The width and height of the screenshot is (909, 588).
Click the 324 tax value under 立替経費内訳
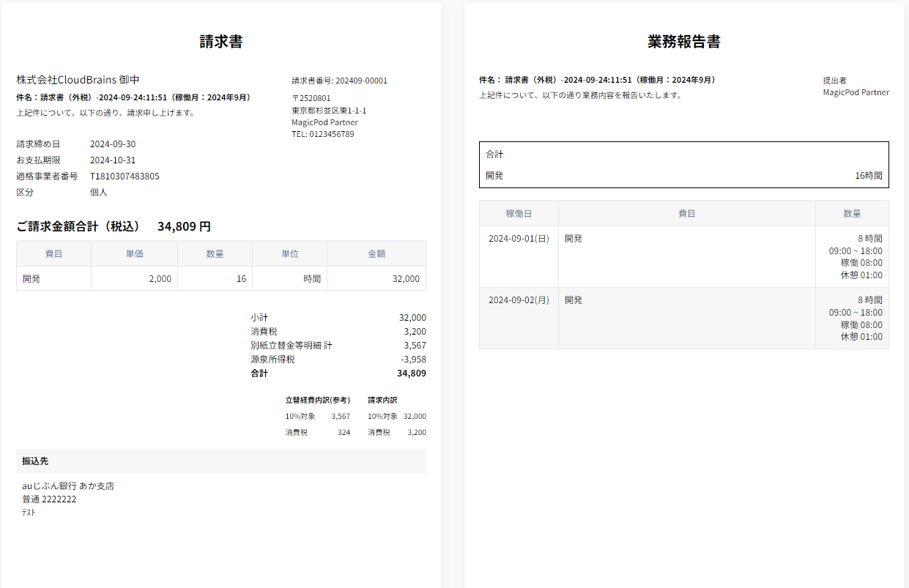(344, 433)
